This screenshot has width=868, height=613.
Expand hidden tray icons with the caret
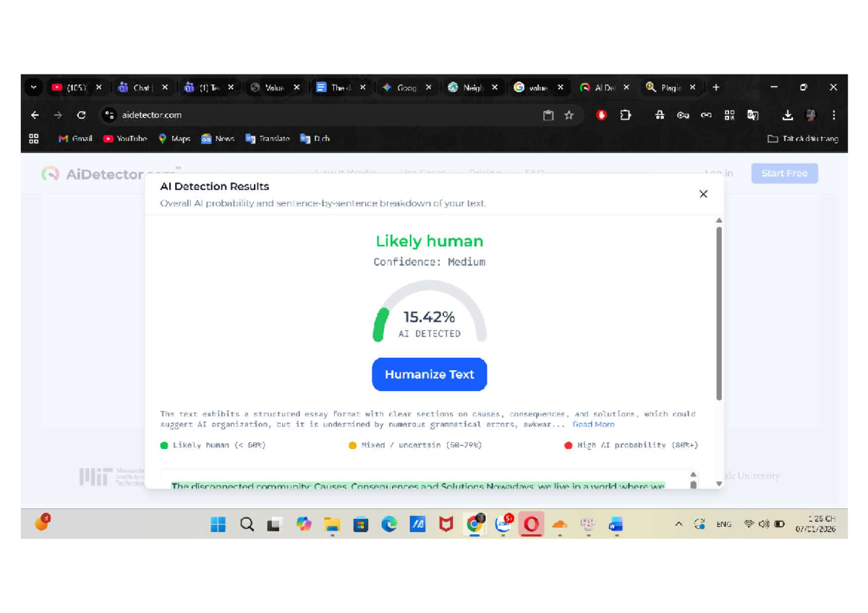(678, 523)
